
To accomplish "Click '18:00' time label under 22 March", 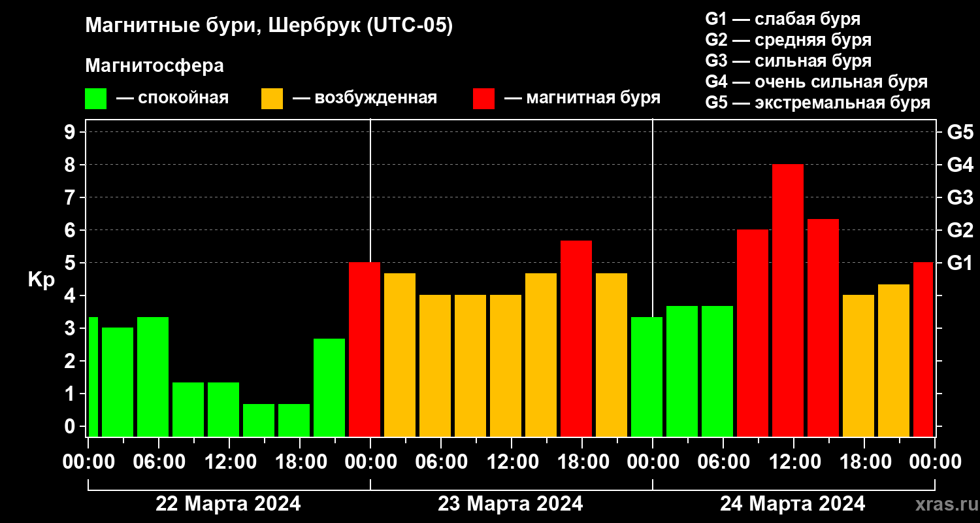I will tap(300, 462).
